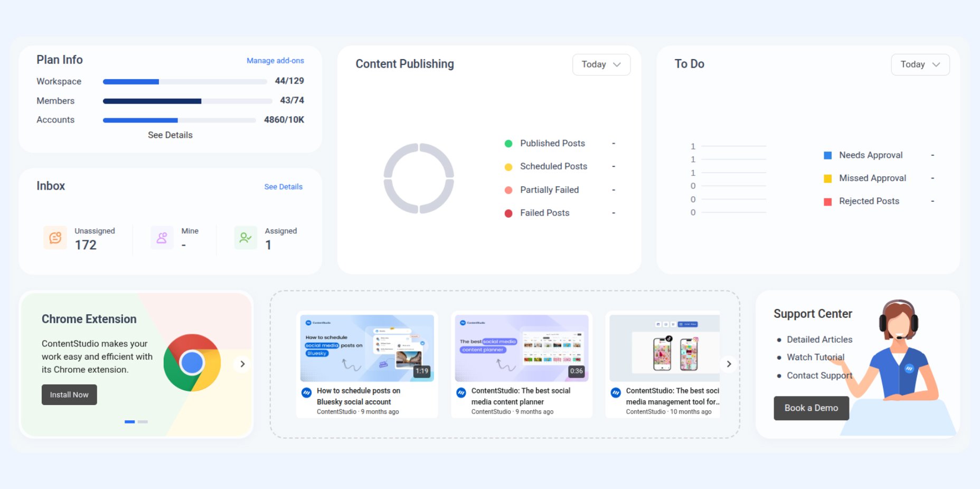This screenshot has width=980, height=489.
Task: Advance the video carousel with the next arrow
Action: 729,364
